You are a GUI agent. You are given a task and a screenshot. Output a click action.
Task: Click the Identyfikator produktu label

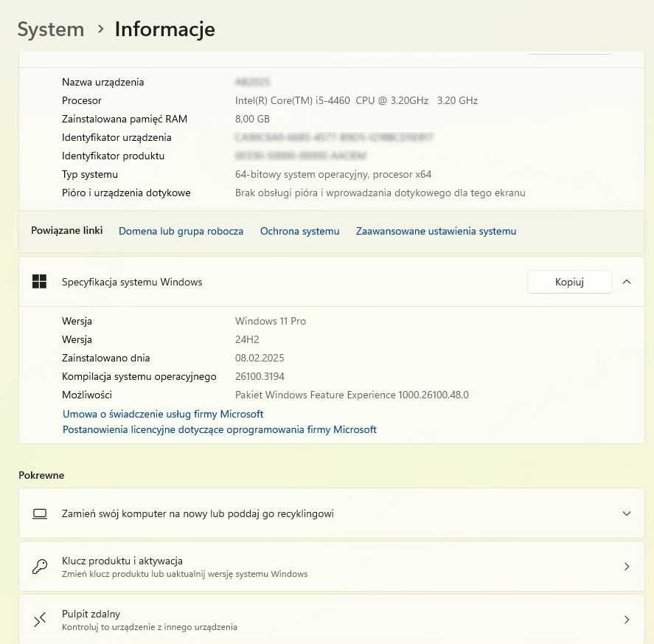(113, 156)
